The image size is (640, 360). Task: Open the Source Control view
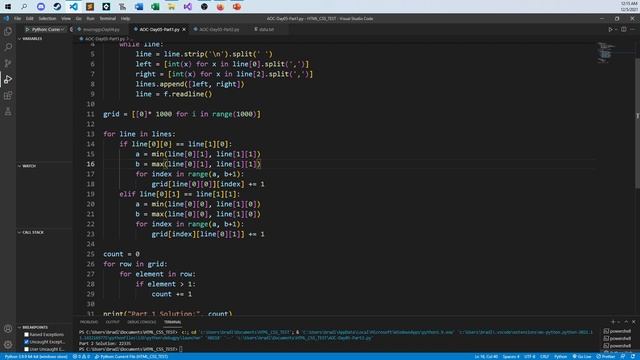tap(8, 63)
